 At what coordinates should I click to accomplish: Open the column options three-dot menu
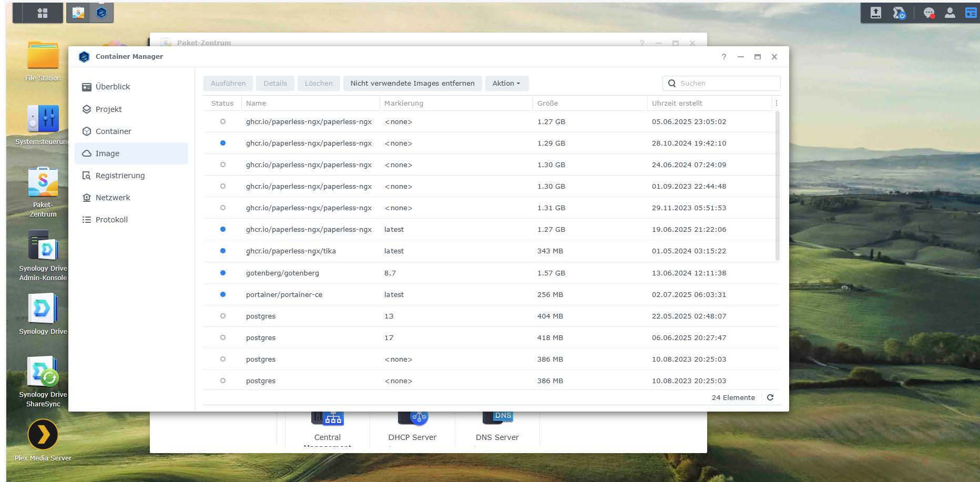pyautogui.click(x=777, y=103)
